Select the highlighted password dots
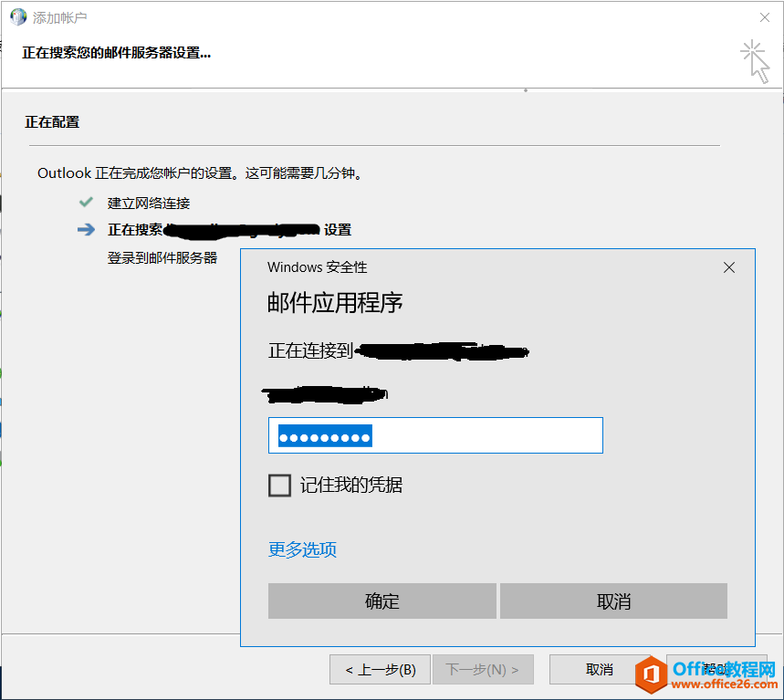This screenshot has width=784, height=700. (324, 435)
